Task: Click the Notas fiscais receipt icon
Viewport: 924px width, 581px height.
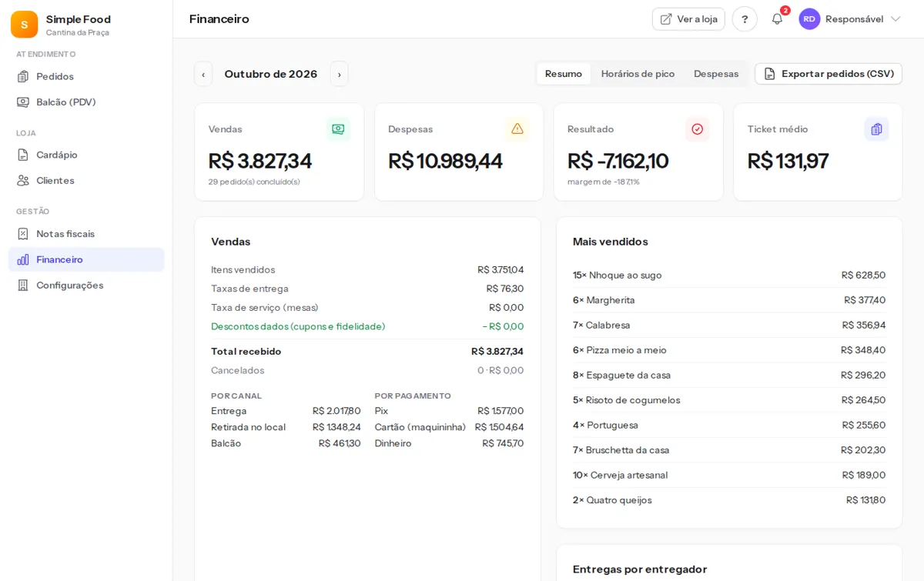Action: coord(23,234)
